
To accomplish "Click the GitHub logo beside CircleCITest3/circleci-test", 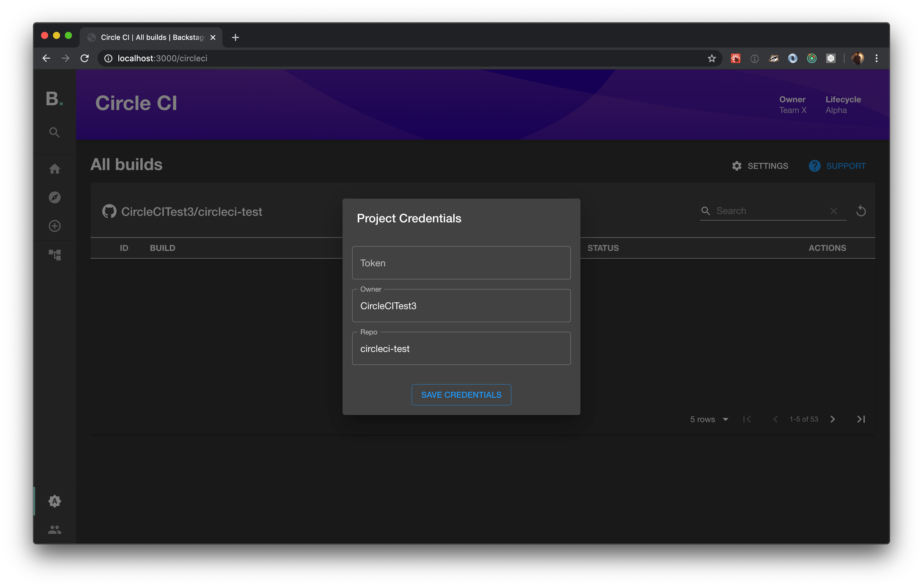I will coord(109,212).
